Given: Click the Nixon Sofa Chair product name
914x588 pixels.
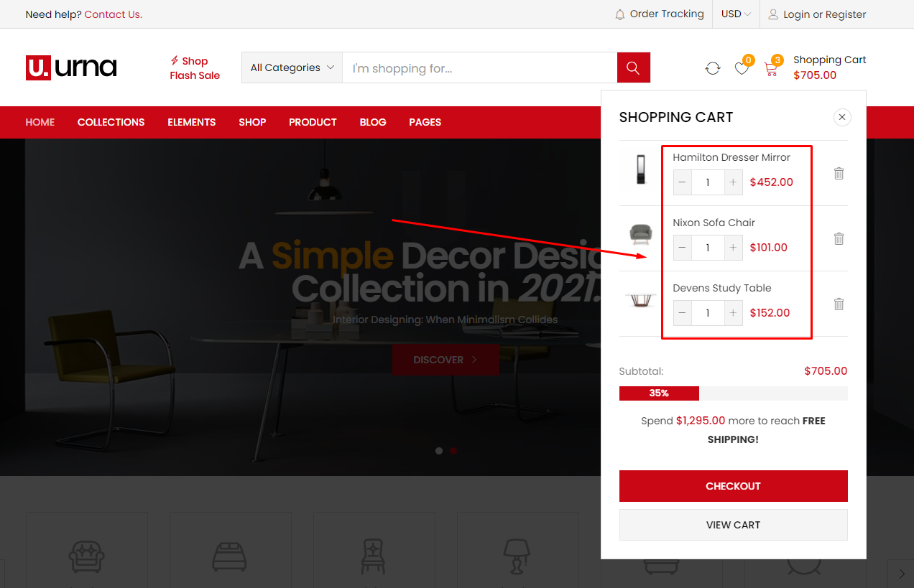Looking at the screenshot, I should [x=714, y=223].
